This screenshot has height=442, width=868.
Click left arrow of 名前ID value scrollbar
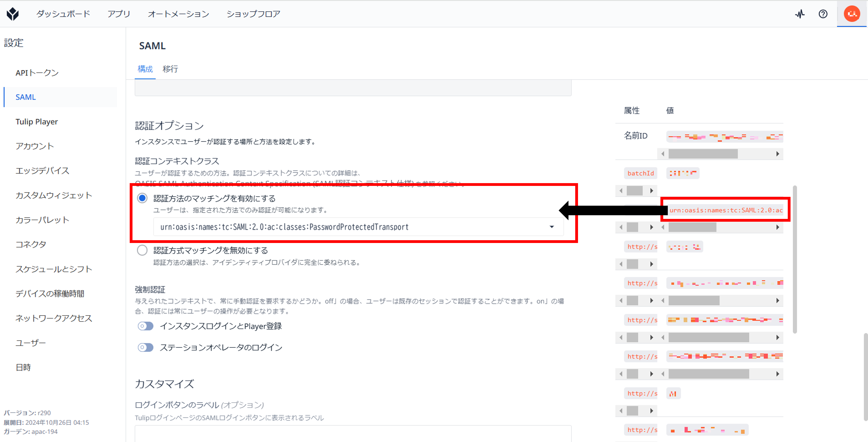(663, 154)
